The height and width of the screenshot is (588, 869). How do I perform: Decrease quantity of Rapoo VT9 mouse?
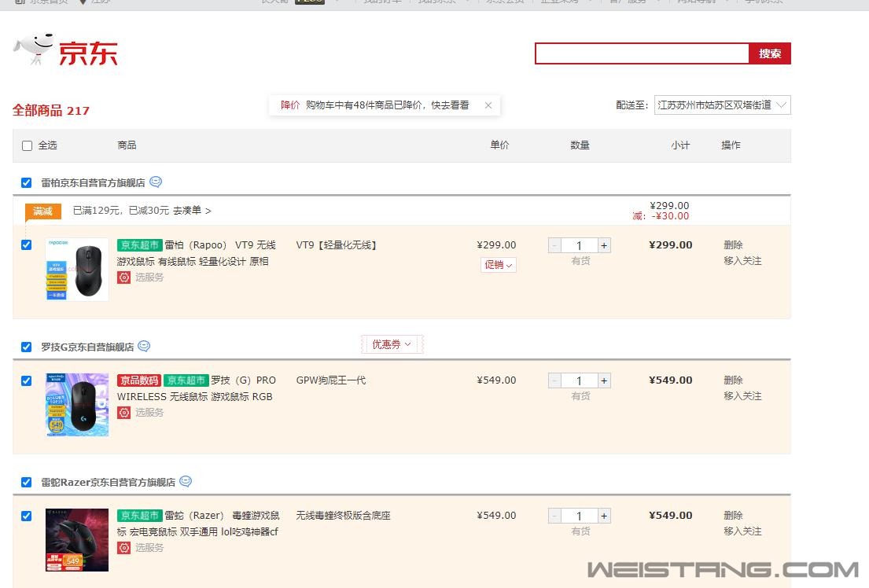(554, 245)
